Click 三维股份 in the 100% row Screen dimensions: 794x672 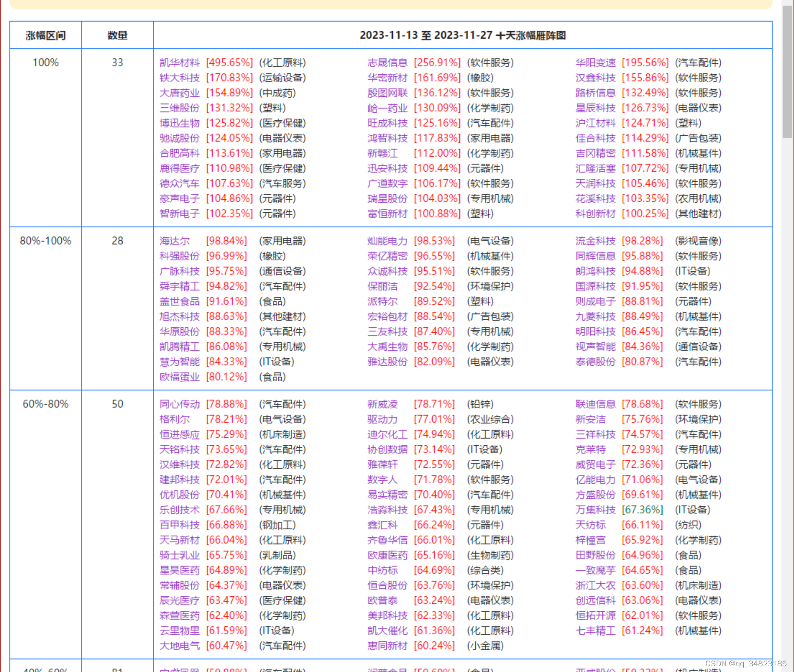click(x=180, y=108)
